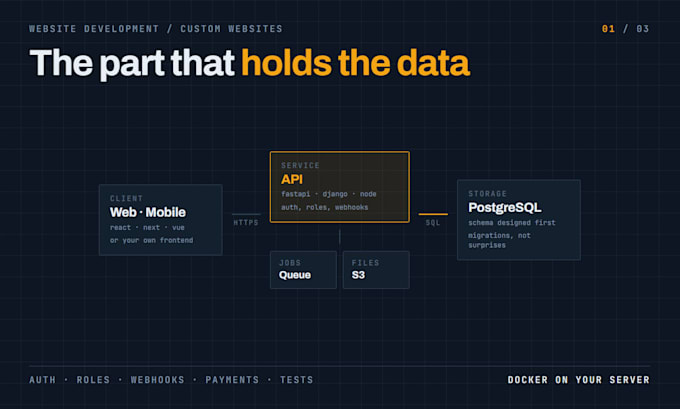This screenshot has height=409, width=680.
Task: Select the WEBHOOKS footer item
Action: [x=157, y=380]
